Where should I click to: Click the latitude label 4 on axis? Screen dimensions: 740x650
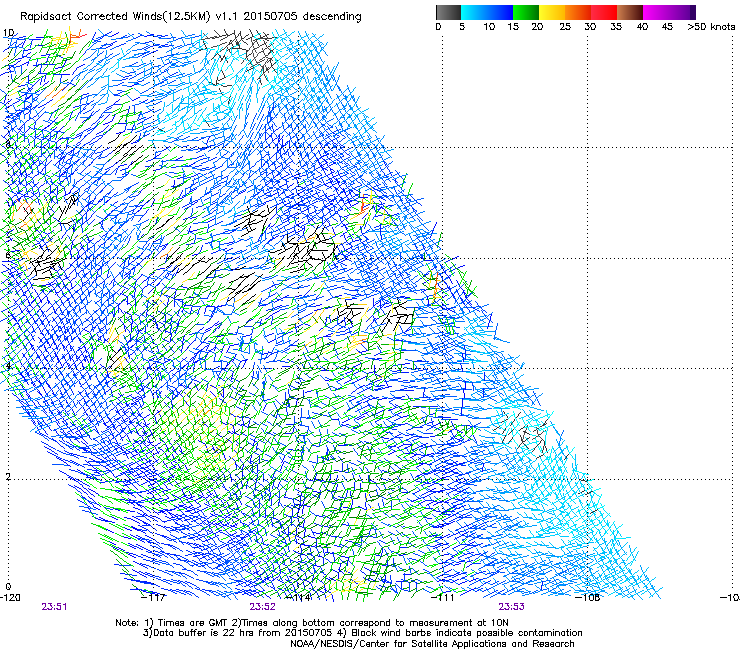7,365
